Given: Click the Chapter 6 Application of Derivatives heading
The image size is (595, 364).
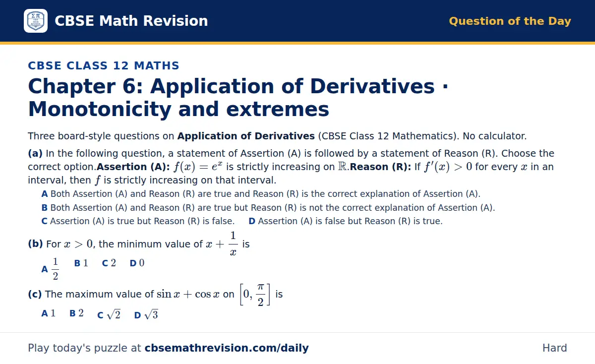Looking at the screenshot, I should (x=238, y=98).
